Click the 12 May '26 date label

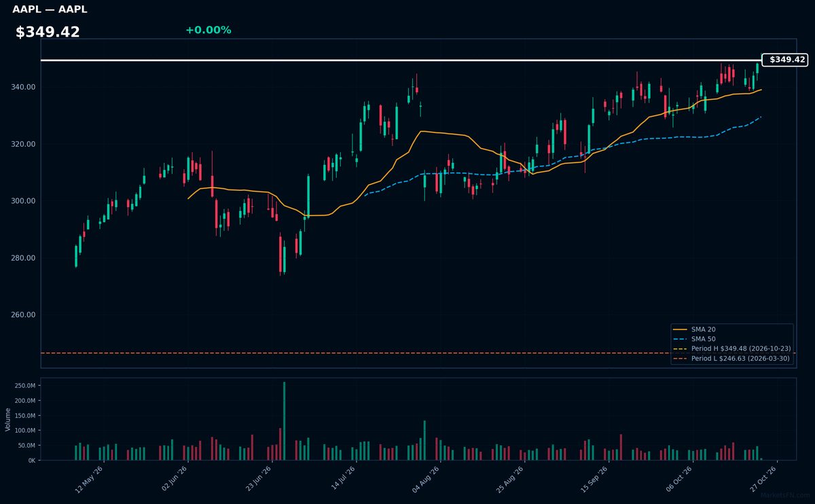coord(88,480)
